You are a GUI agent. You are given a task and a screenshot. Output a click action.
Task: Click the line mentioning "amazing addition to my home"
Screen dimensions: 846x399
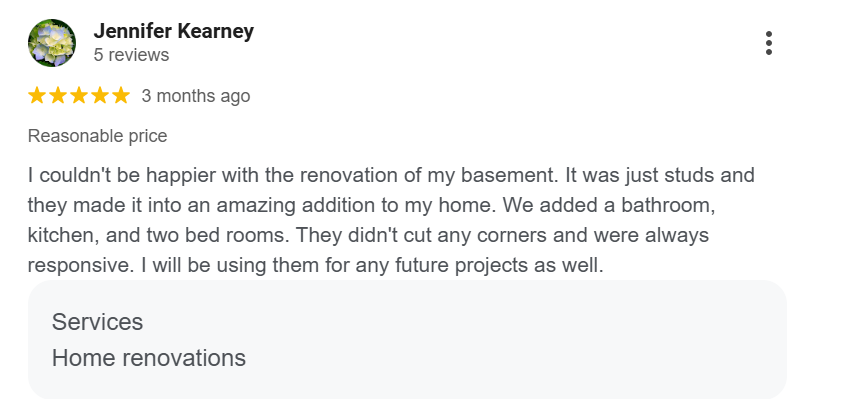tap(372, 205)
